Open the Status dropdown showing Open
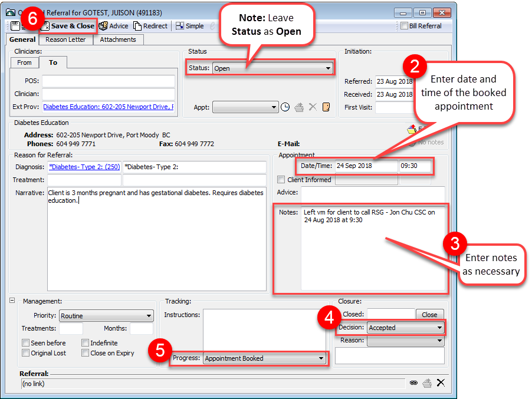The width and height of the screenshot is (532, 399). coord(272,68)
